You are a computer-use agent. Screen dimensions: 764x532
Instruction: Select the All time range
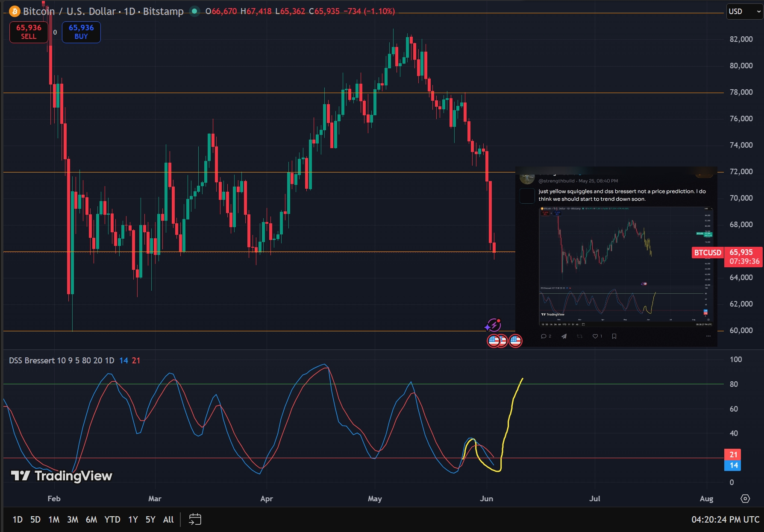click(x=168, y=520)
